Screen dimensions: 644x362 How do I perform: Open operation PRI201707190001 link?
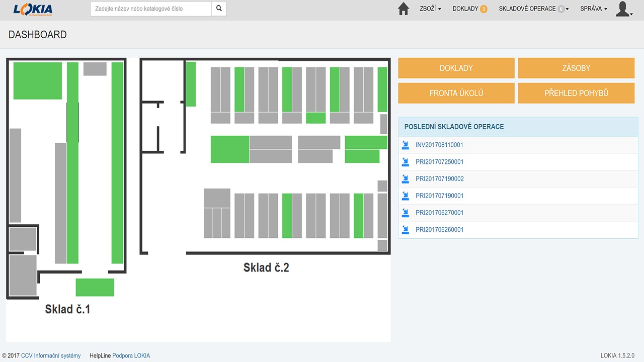[x=439, y=196]
